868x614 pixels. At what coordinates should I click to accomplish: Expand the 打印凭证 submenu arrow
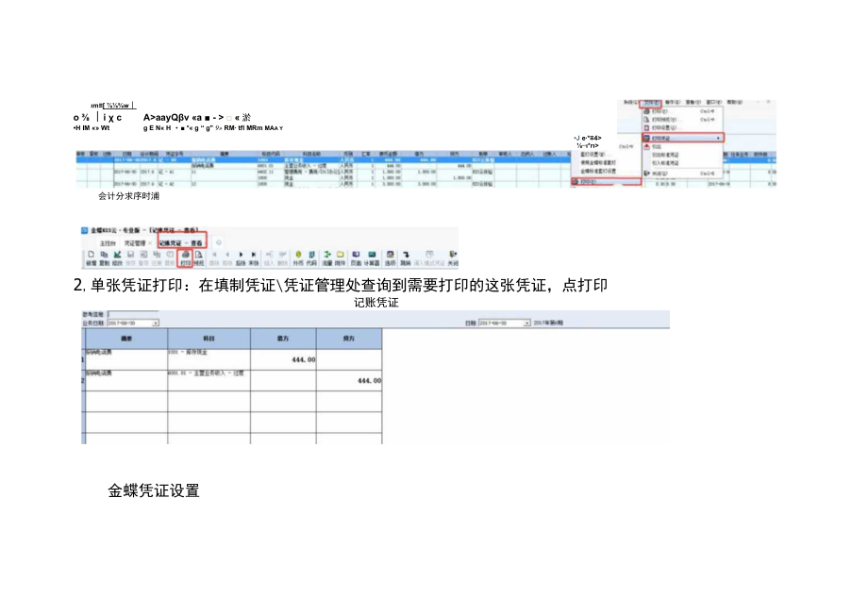point(718,136)
